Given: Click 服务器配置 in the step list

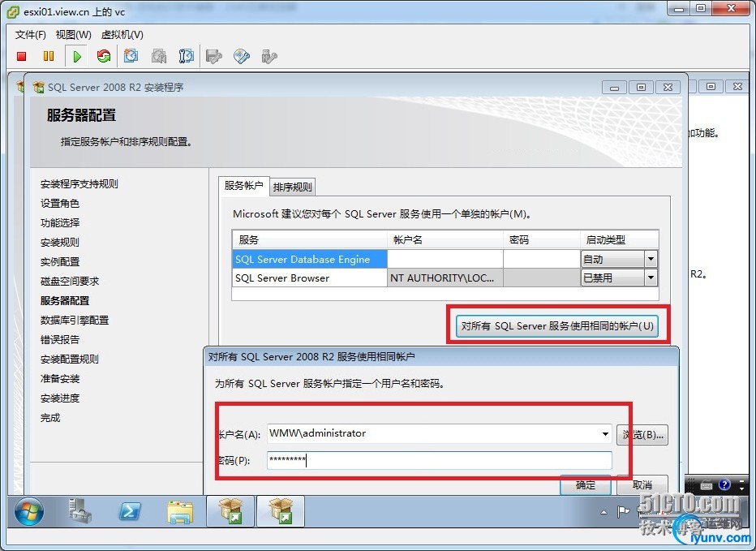Looking at the screenshot, I should click(65, 300).
